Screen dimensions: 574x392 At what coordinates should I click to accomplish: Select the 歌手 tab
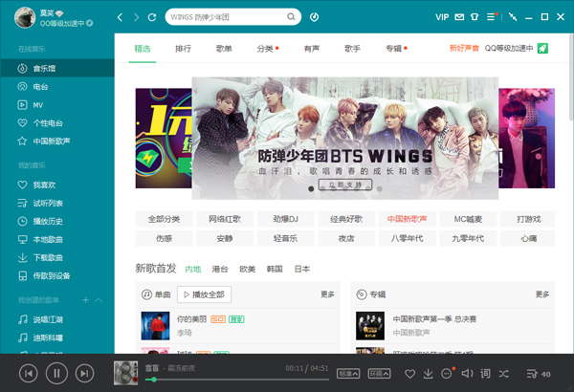[x=352, y=49]
